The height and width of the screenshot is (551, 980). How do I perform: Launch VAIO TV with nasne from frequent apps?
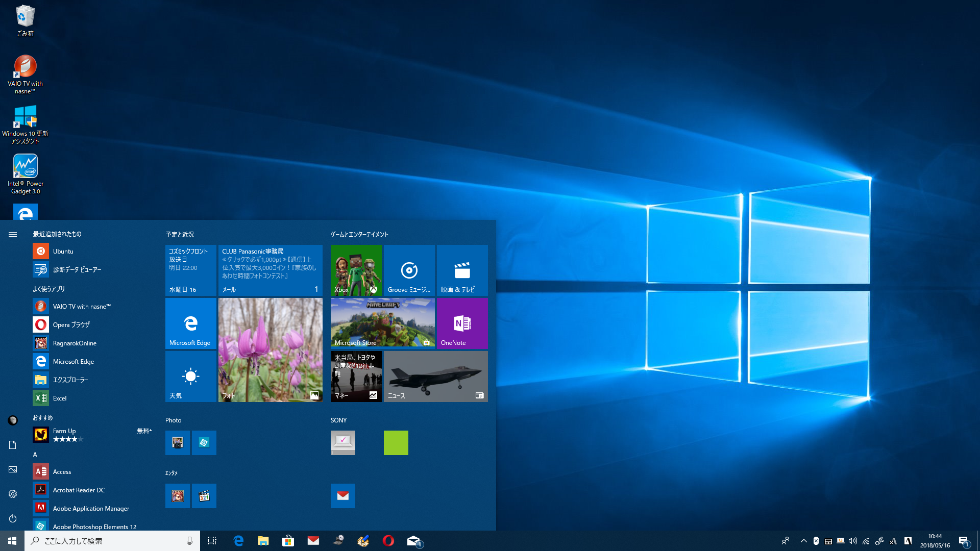tap(93, 306)
